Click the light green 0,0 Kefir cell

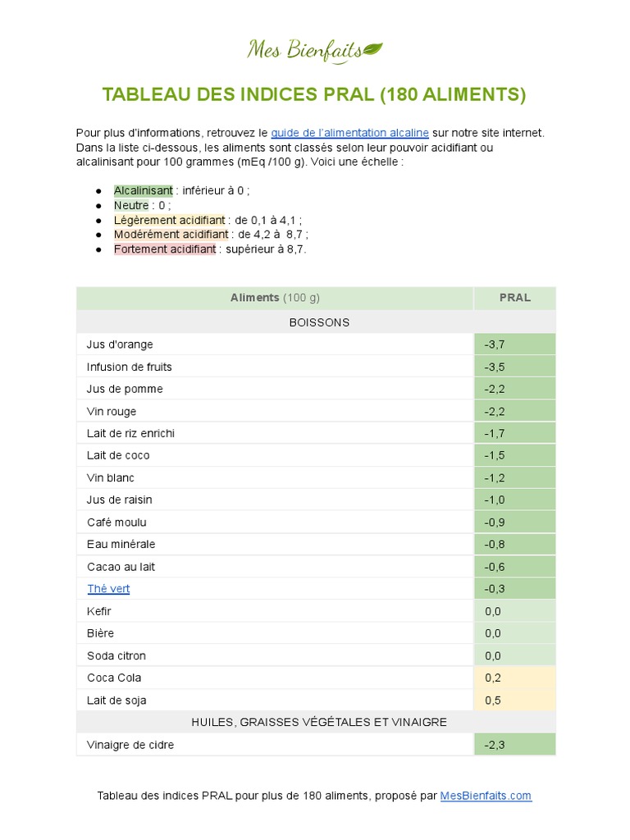coord(514,611)
